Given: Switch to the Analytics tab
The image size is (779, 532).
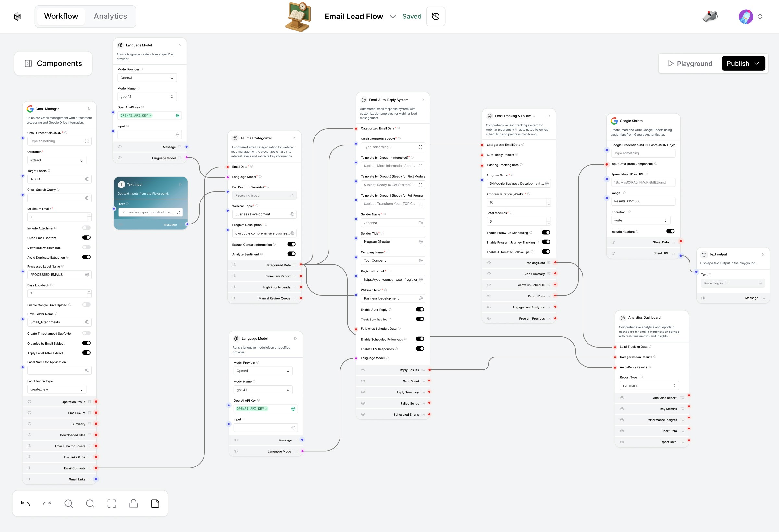Looking at the screenshot, I should pos(110,16).
